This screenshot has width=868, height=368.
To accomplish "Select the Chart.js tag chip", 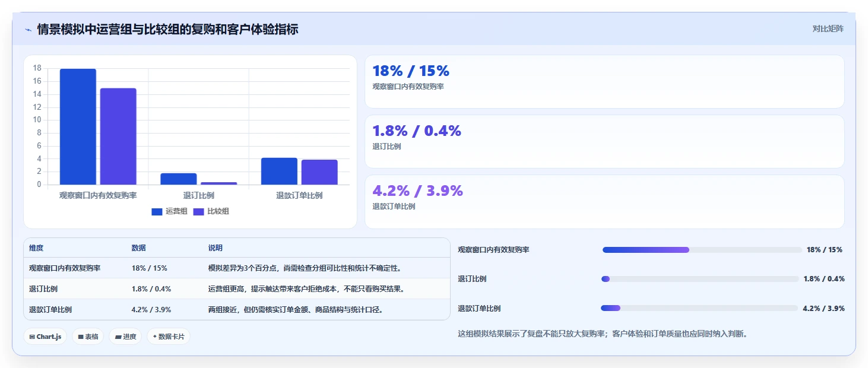I will [46, 337].
